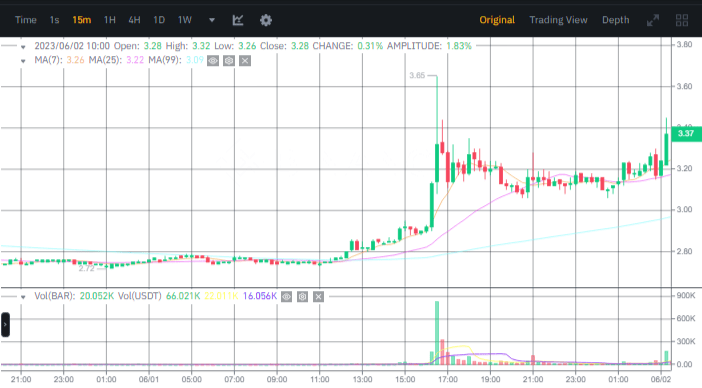702x388 pixels.
Task: Expand chart to fullscreen
Action: click(653, 20)
